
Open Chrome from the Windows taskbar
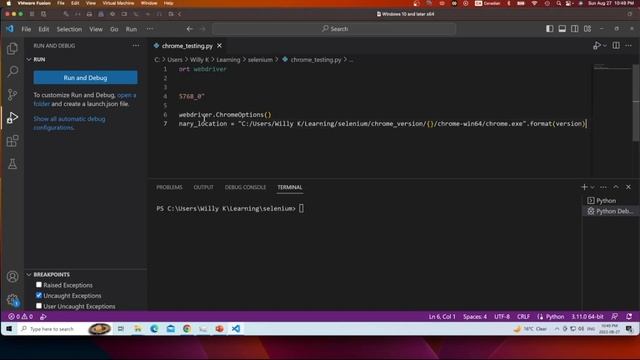tap(187, 329)
